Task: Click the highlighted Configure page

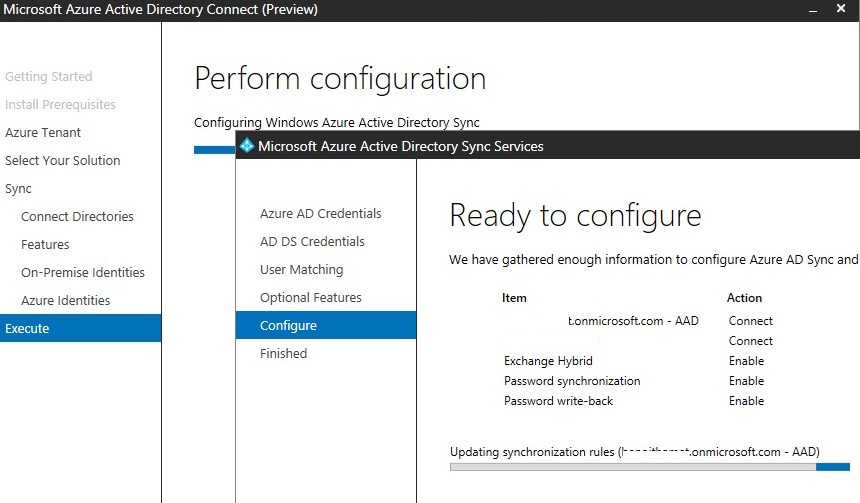Action: click(288, 326)
